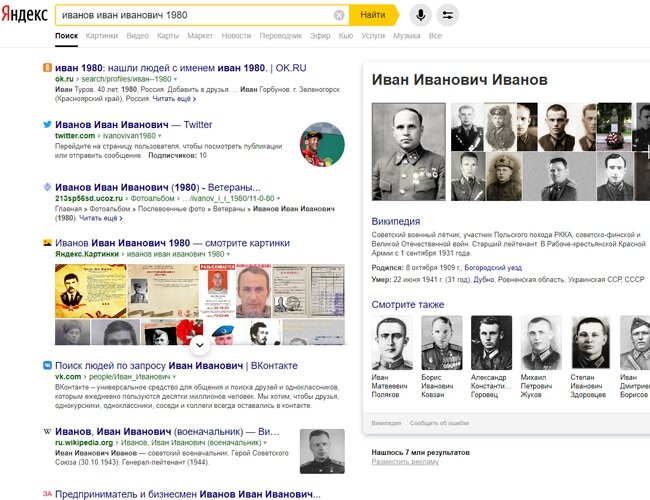
Task: Open the large portrait photo in info panel
Action: click(x=408, y=152)
